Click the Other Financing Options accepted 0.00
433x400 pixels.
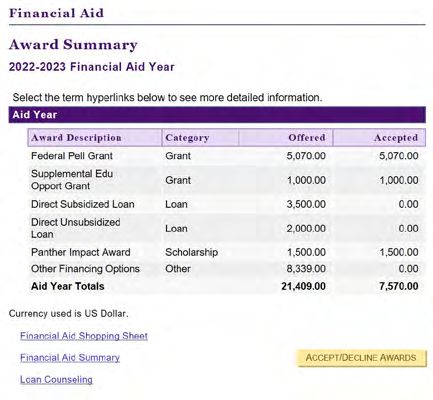click(x=408, y=269)
